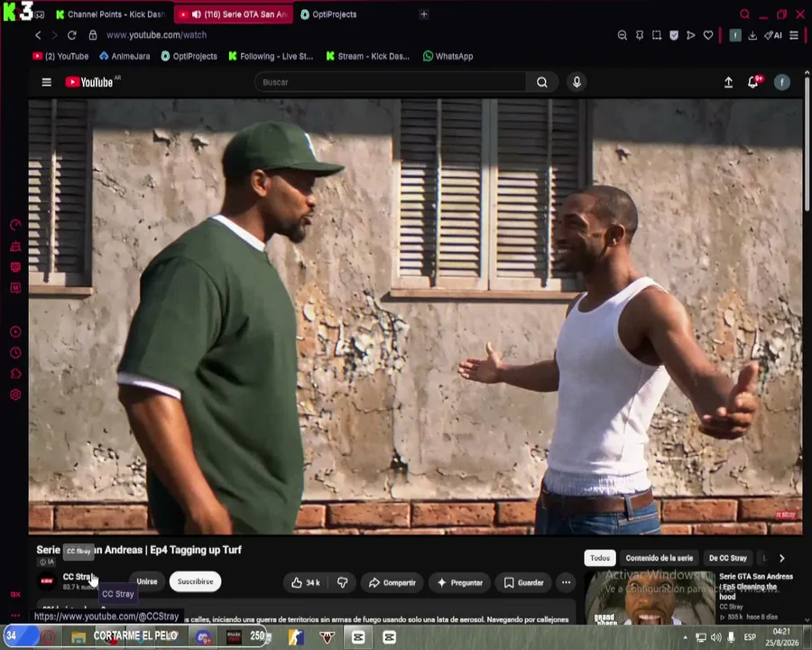812x650 pixels.
Task: Switch to Channel Points - Kick Dash tab
Action: click(x=111, y=14)
